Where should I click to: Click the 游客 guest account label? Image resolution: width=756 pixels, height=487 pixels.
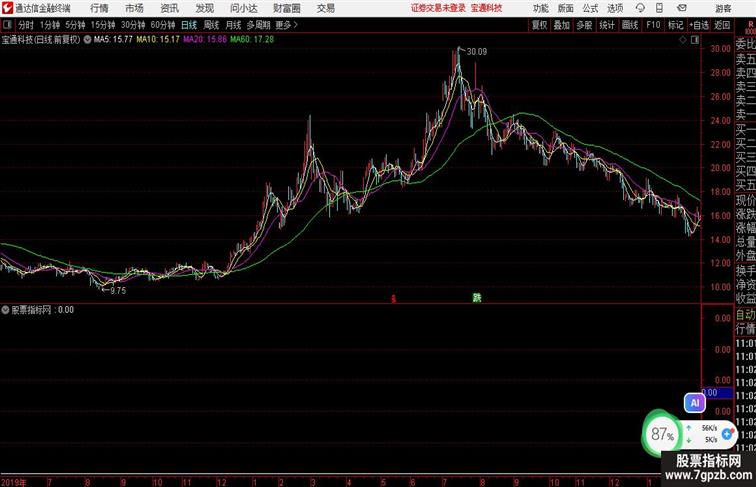[723, 8]
